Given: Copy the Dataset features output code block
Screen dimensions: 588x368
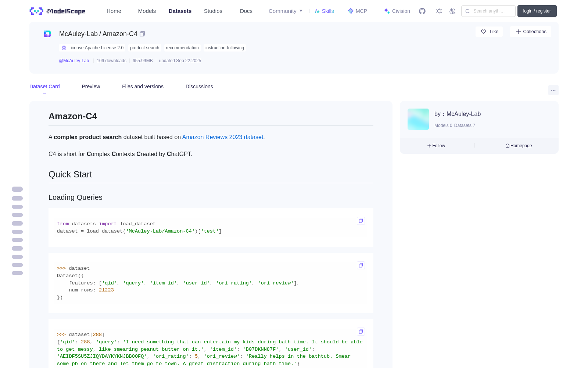Looking at the screenshot, I should pos(361,265).
